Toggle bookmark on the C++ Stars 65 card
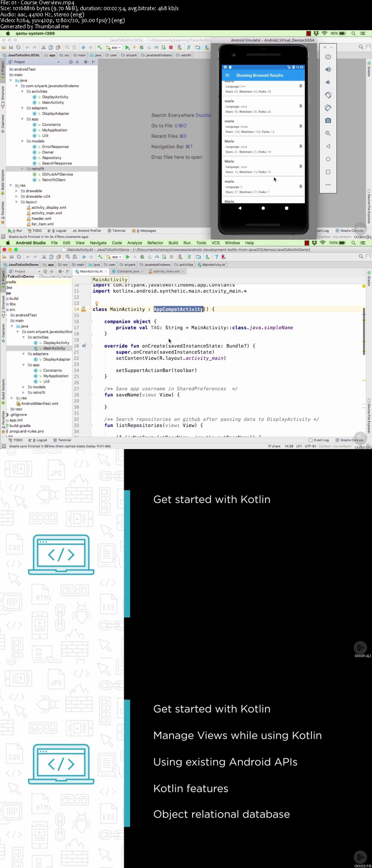This screenshot has width=372, height=868. (x=300, y=86)
